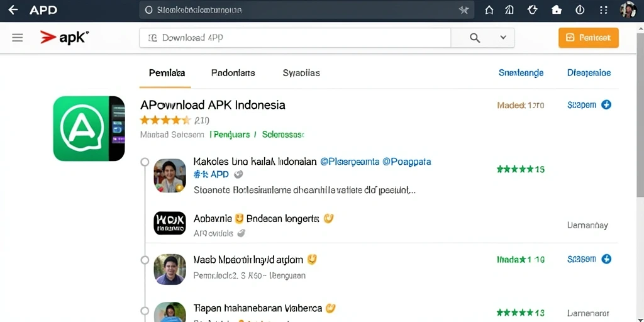Click the blue plus icon beside Madect
This screenshot has height=322, width=644.
point(606,105)
